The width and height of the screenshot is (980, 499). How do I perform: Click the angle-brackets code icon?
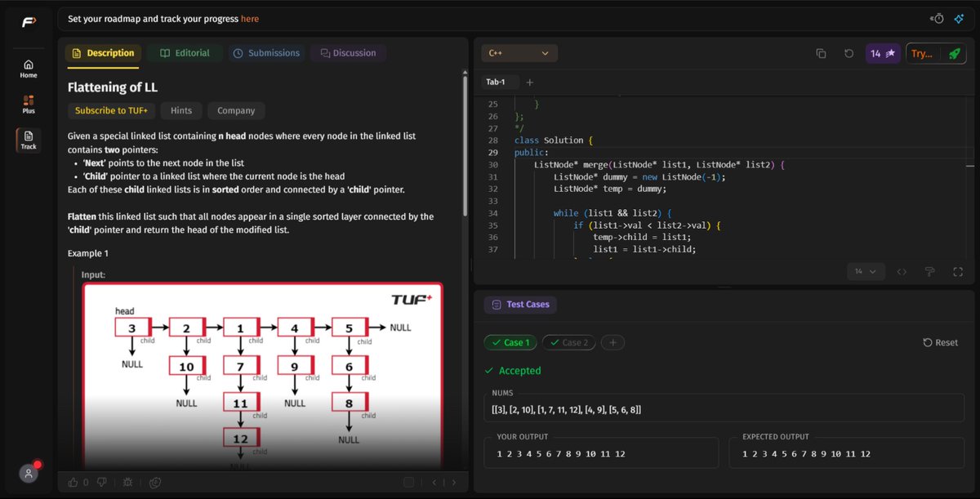coord(902,271)
